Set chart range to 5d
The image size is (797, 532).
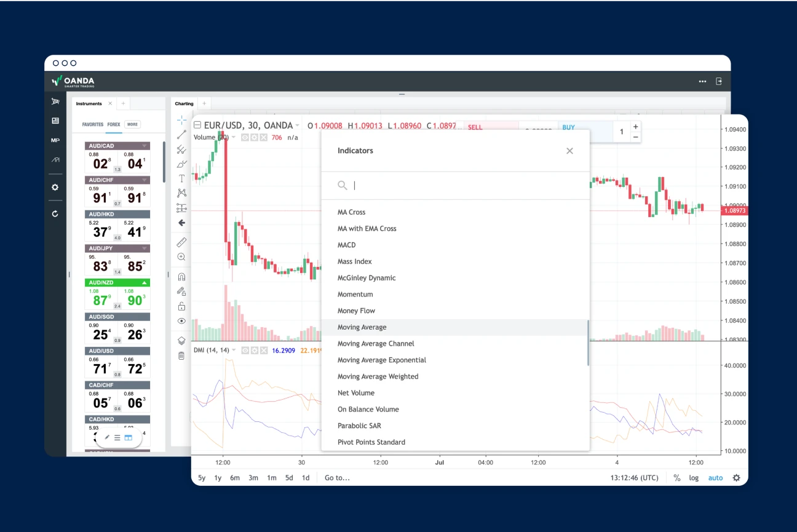[289, 477]
